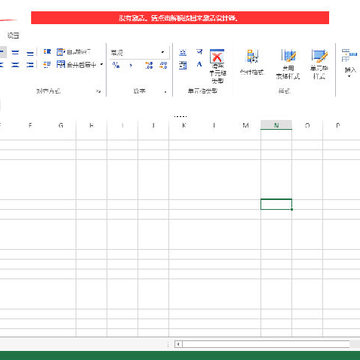Select column F header

point(30,125)
